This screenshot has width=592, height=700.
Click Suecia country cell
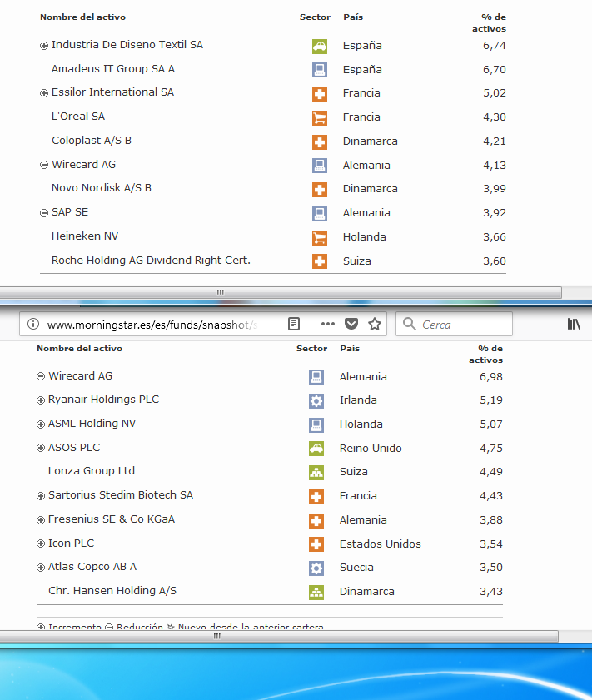356,568
